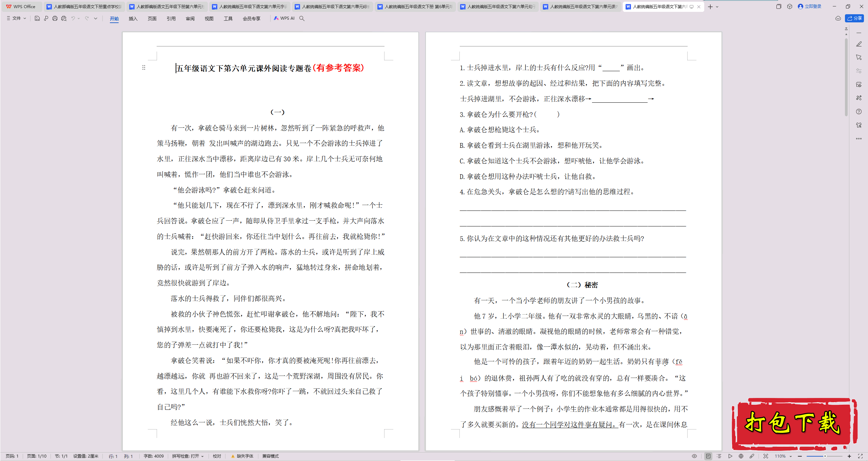The width and height of the screenshot is (868, 461).
Task: Open the search magnifier beside WPS AI
Action: (x=302, y=18)
